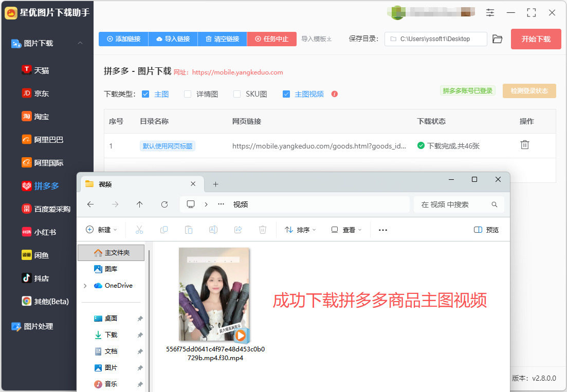Expand the breadcrumb chevron in address bar
Viewport: 567px width, 392px height.
point(206,204)
